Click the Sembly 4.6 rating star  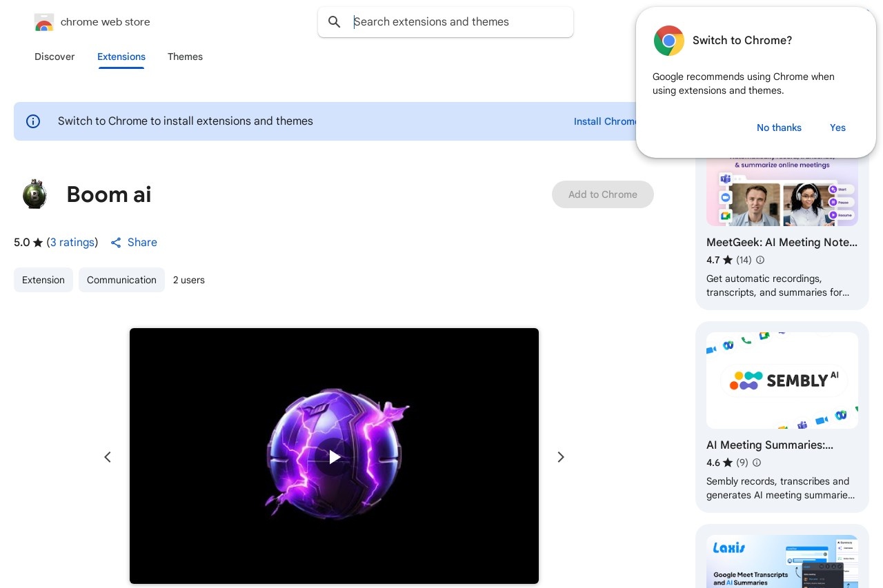point(728,463)
